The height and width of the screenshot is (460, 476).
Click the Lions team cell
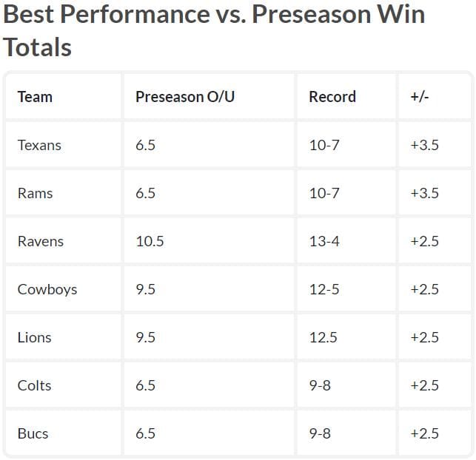point(35,337)
